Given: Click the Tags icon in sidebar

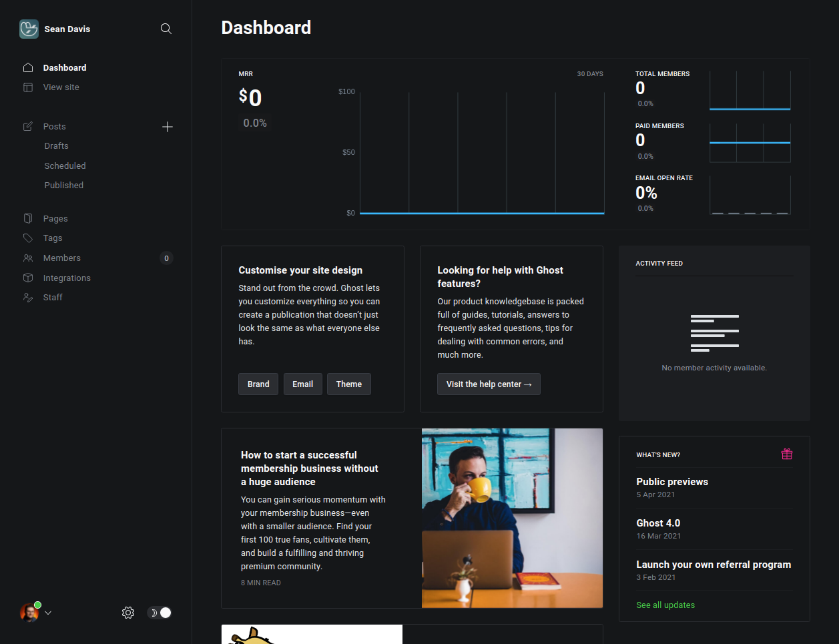Looking at the screenshot, I should click(x=27, y=238).
